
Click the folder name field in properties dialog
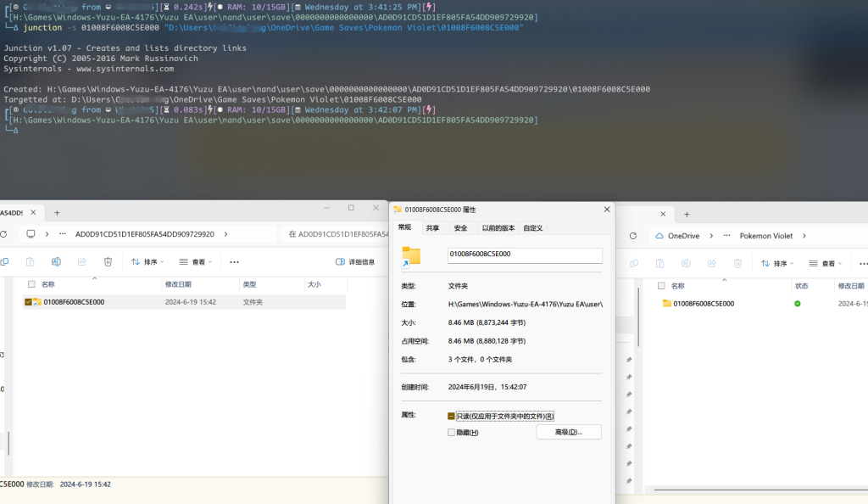tap(525, 255)
